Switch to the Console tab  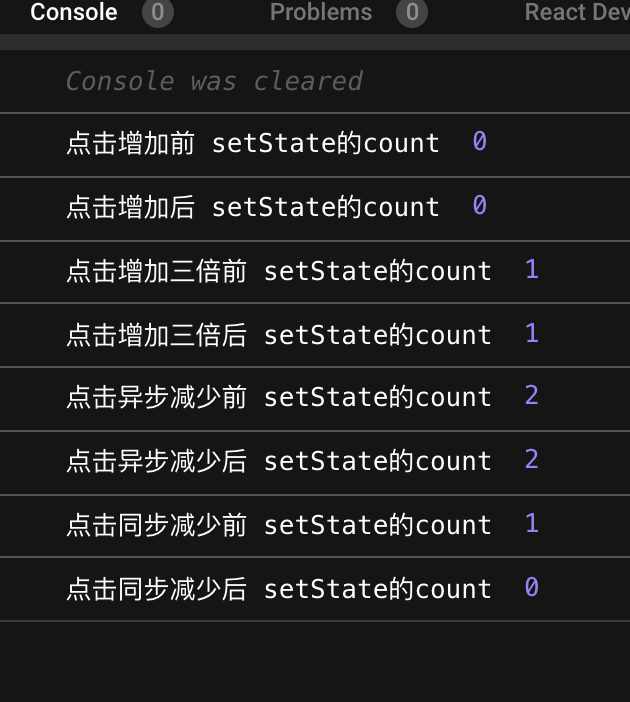point(73,13)
